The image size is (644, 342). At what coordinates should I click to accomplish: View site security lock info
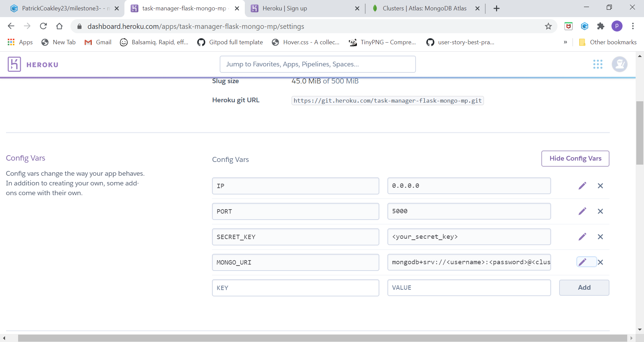click(x=79, y=26)
